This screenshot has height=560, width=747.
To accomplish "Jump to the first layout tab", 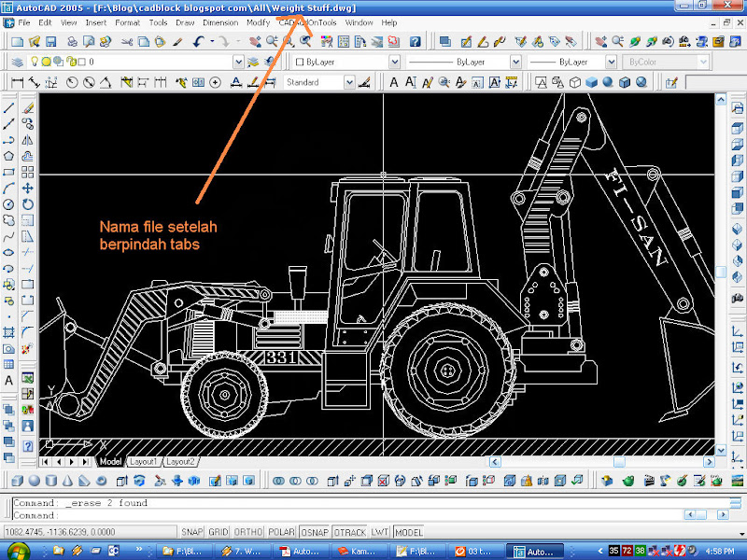I will coord(45,461).
